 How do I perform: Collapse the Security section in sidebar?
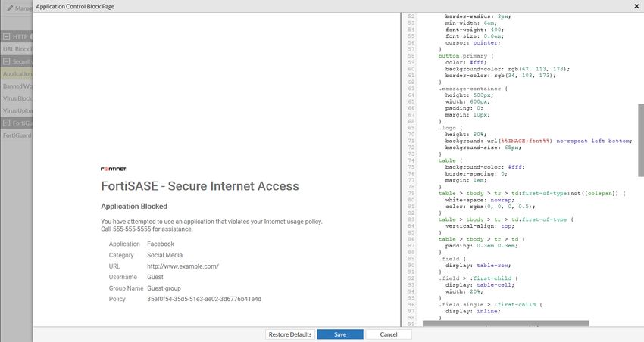(x=7, y=61)
